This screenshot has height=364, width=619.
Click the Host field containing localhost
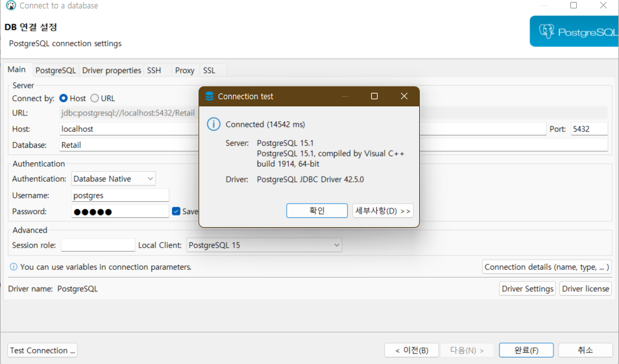303,128
